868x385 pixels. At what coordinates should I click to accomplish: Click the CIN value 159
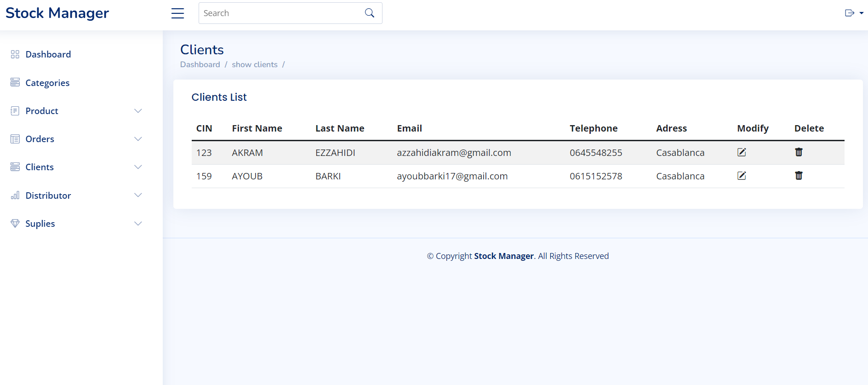tap(204, 176)
